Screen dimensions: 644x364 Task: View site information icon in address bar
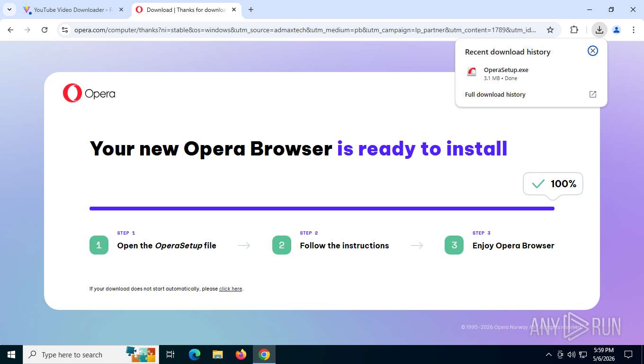(x=65, y=30)
